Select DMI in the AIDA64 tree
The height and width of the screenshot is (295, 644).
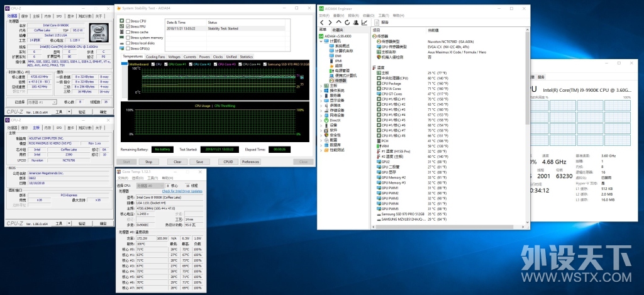(335, 56)
